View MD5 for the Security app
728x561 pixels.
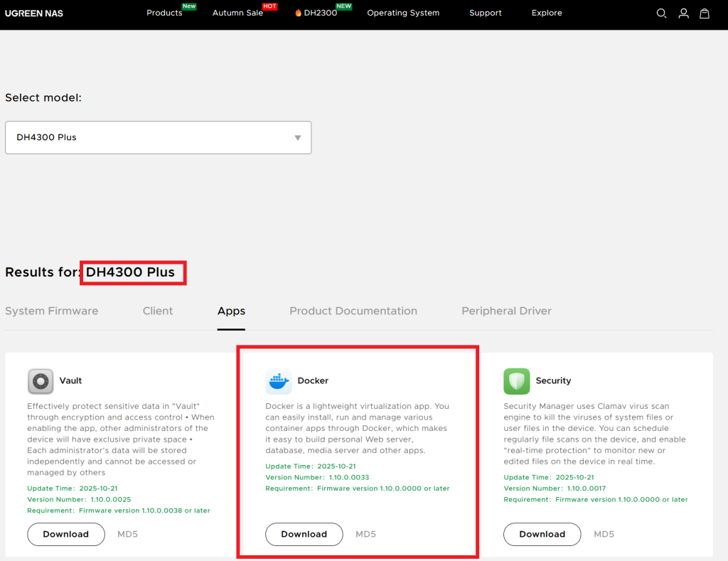(x=604, y=534)
